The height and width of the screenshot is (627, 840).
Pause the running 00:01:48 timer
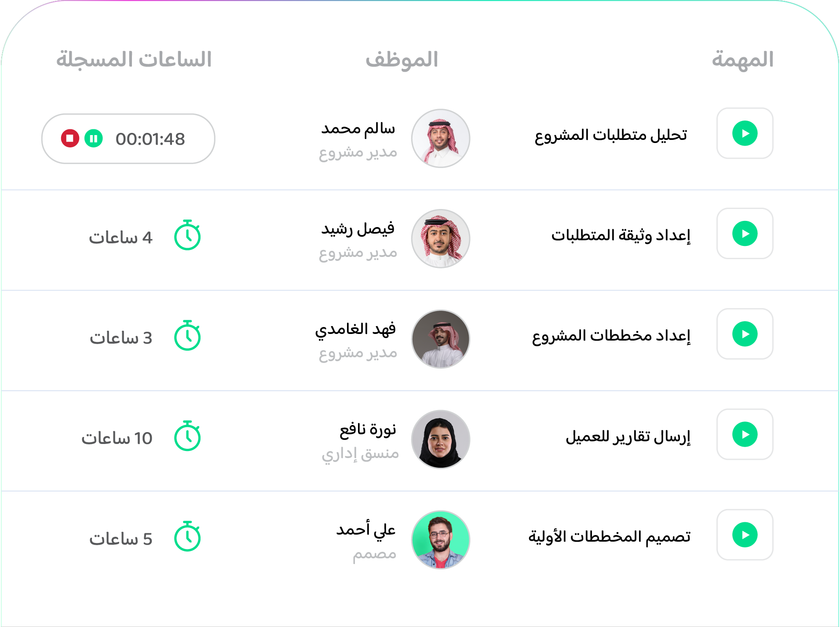tap(93, 138)
